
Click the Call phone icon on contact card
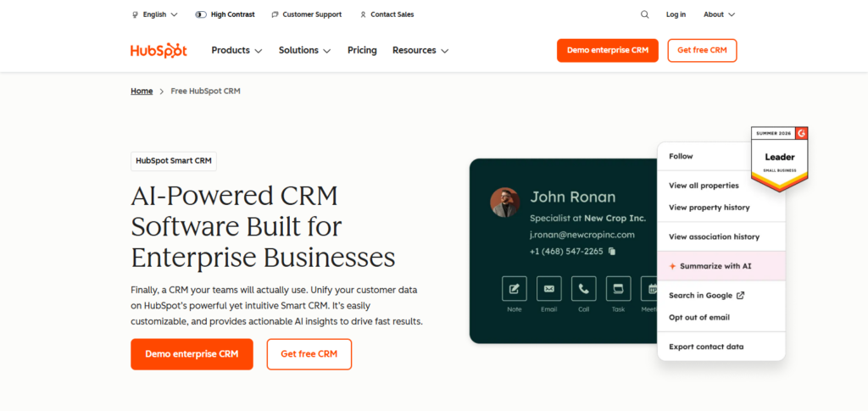(583, 289)
